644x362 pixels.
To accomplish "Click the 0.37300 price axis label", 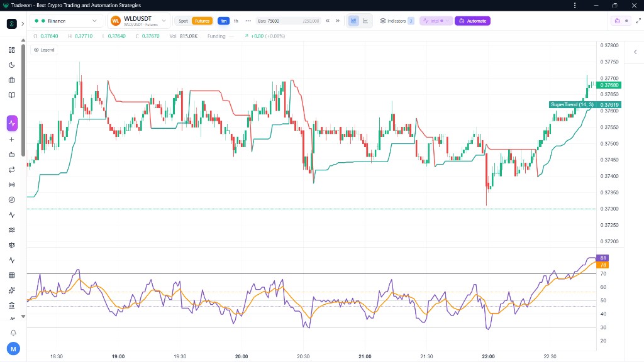I will pyautogui.click(x=609, y=209).
